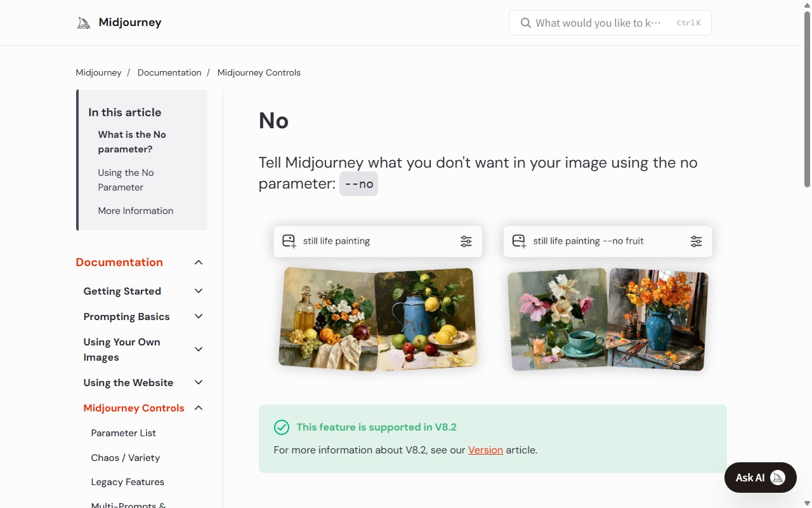Select Midjourney Controls in sidebar
This screenshot has height=508, width=812.
tap(134, 408)
